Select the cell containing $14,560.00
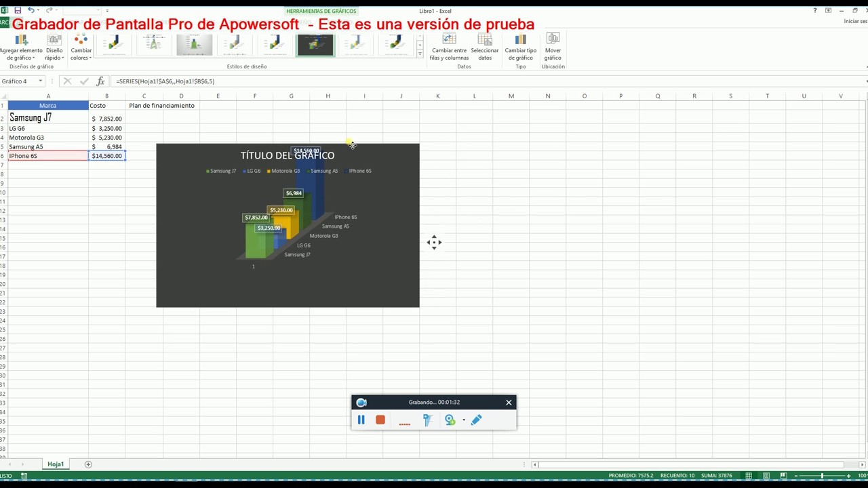Viewport: 868px width, 488px height. click(106, 156)
